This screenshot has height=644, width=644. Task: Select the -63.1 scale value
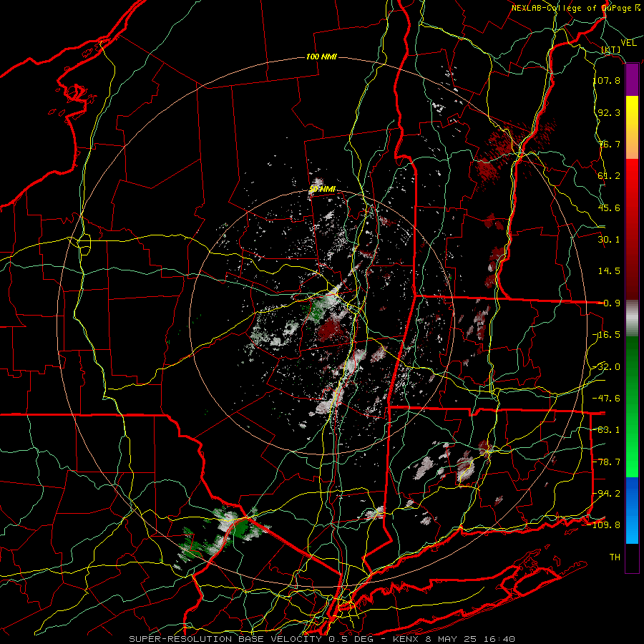[606, 430]
